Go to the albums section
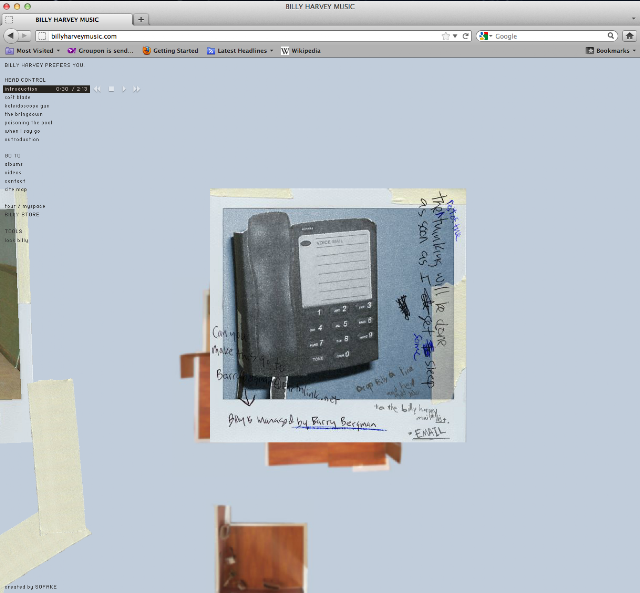This screenshot has height=593, width=640. [x=13, y=164]
